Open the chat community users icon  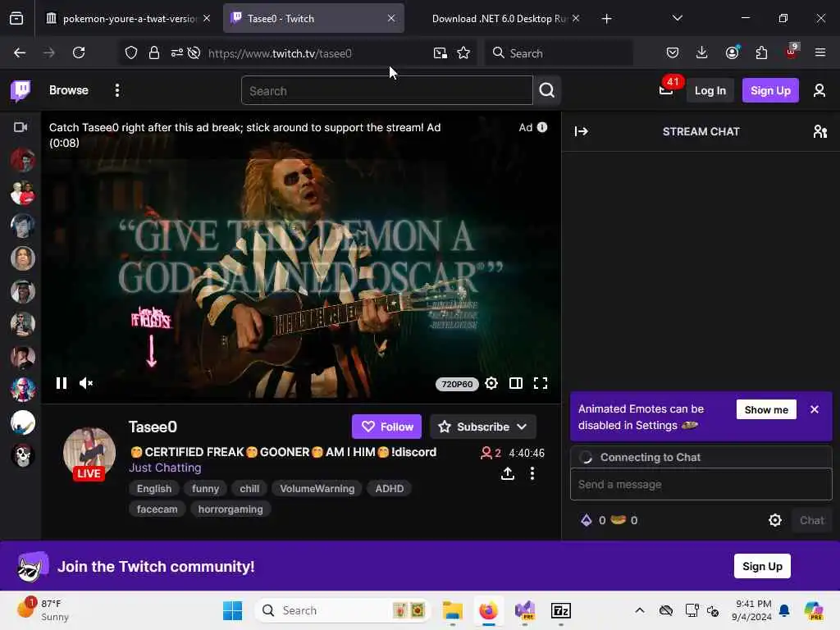819,131
